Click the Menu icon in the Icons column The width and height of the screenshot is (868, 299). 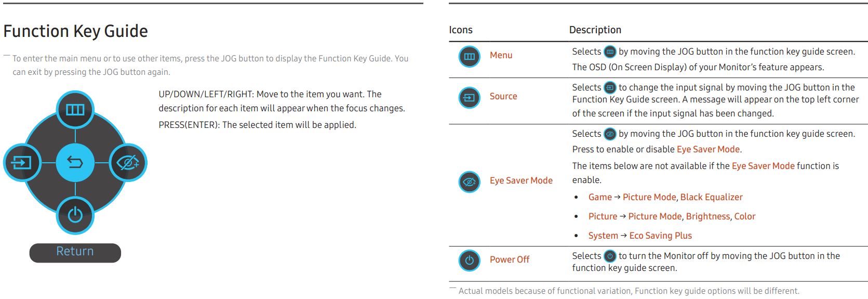coord(470,56)
